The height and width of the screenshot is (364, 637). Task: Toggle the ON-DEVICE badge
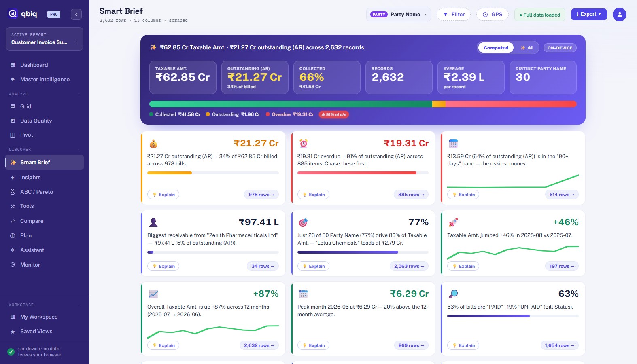[560, 48]
